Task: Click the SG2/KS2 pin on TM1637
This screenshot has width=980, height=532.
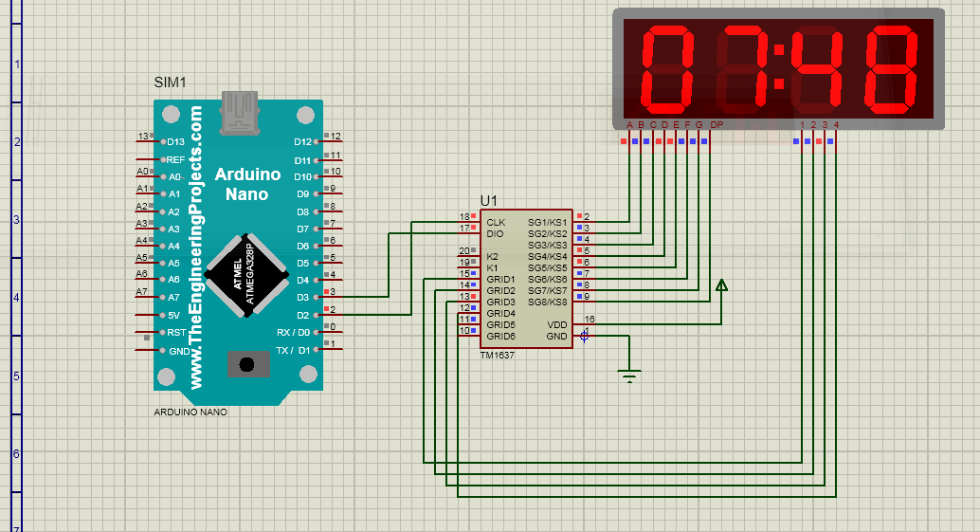Action: (548, 234)
